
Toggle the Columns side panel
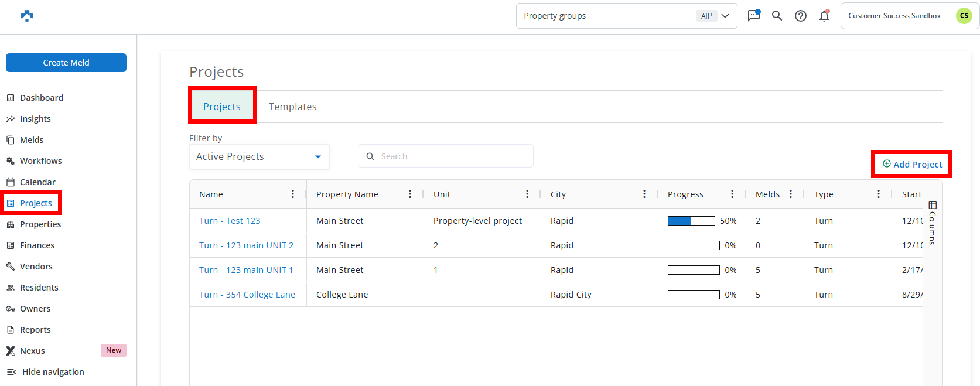pyautogui.click(x=932, y=223)
